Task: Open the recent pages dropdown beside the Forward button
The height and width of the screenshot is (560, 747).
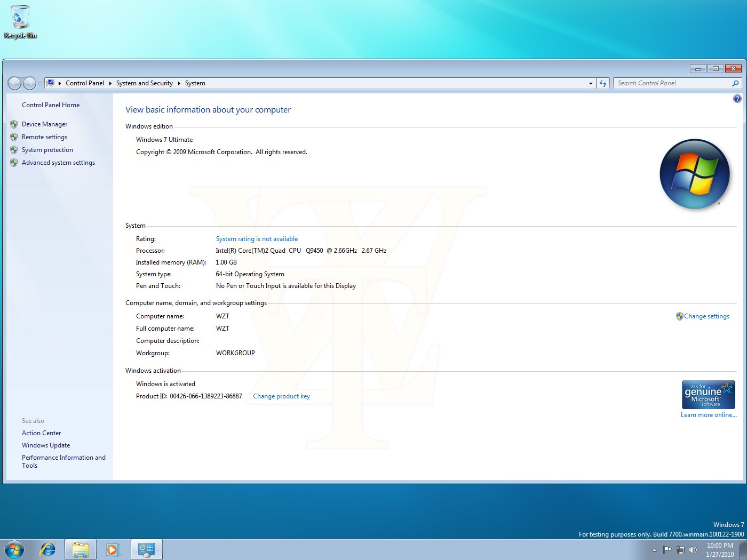Action: [40, 84]
